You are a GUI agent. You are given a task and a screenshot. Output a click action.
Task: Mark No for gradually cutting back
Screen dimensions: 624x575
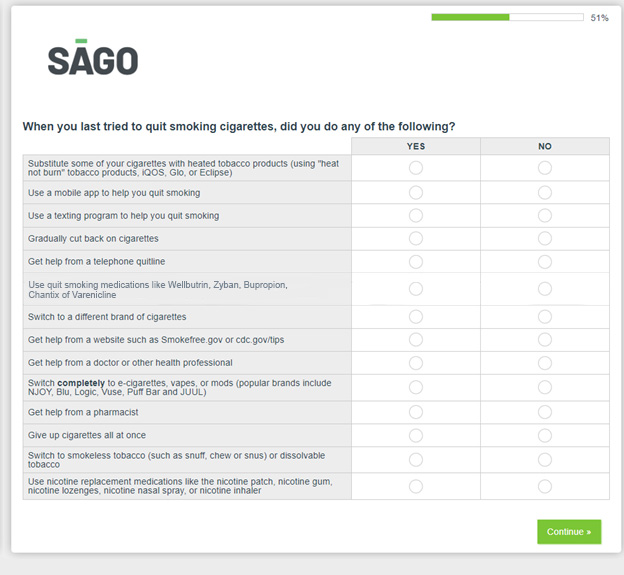tap(545, 239)
